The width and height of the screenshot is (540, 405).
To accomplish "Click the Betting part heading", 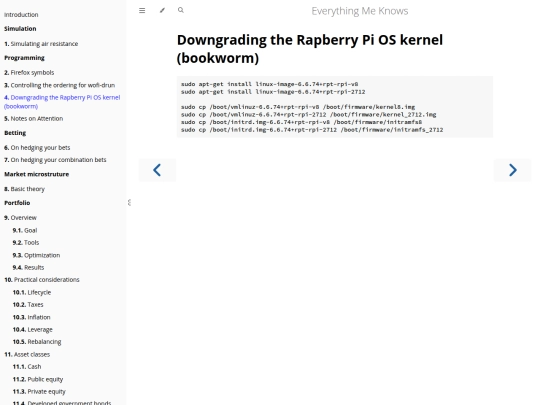I will tap(15, 133).
